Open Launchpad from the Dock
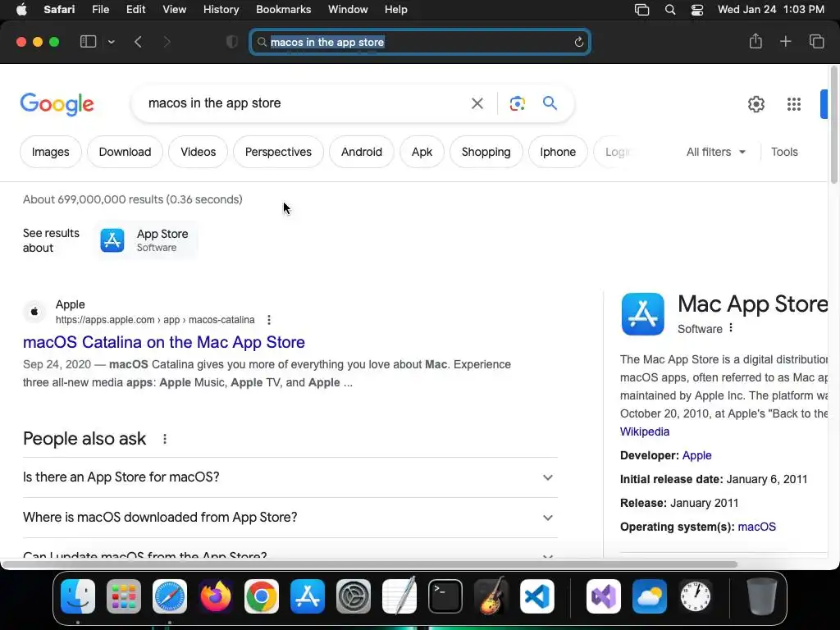The width and height of the screenshot is (840, 630). tap(124, 596)
